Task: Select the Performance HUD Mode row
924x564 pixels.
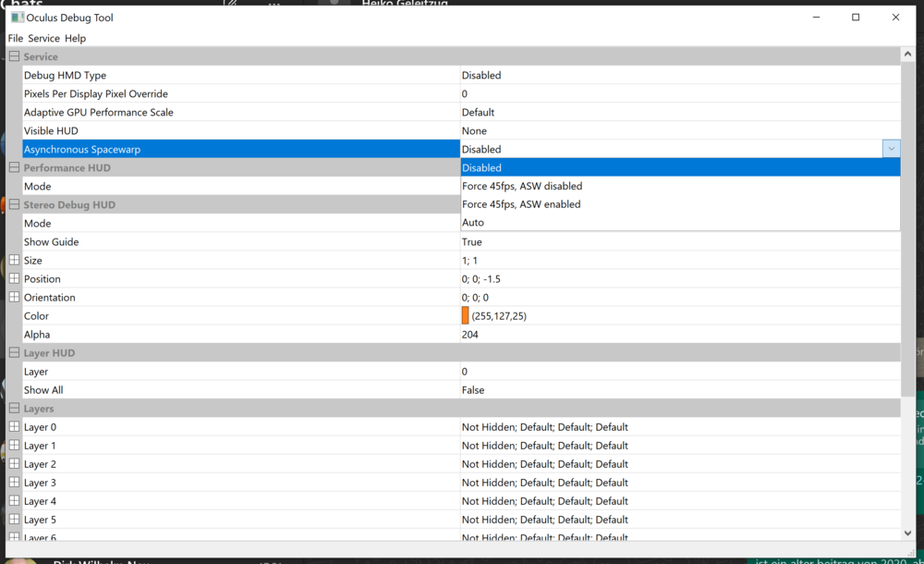Action: (x=241, y=186)
